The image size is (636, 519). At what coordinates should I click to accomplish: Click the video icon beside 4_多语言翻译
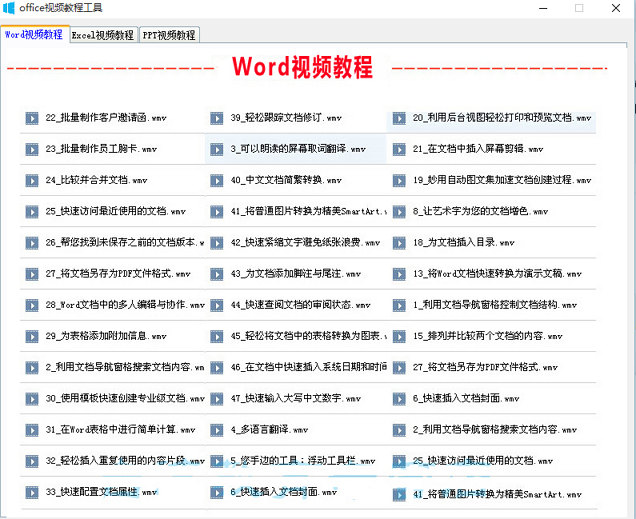coord(217,430)
